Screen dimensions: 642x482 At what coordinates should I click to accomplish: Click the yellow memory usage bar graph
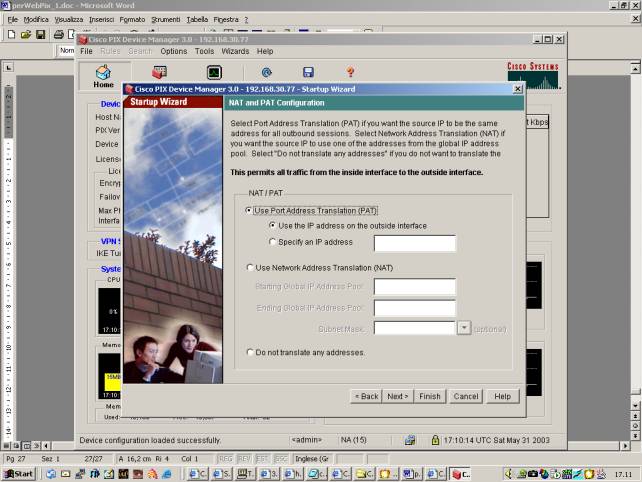(x=113, y=381)
